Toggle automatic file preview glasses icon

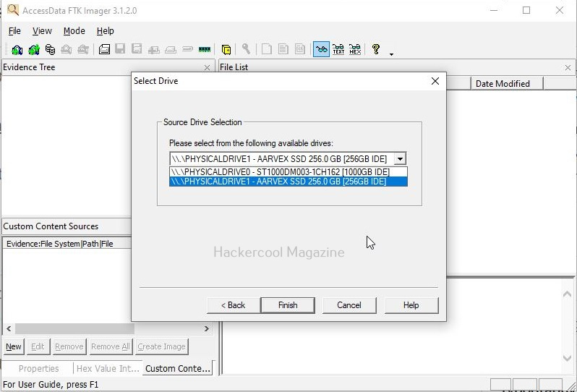[320, 50]
